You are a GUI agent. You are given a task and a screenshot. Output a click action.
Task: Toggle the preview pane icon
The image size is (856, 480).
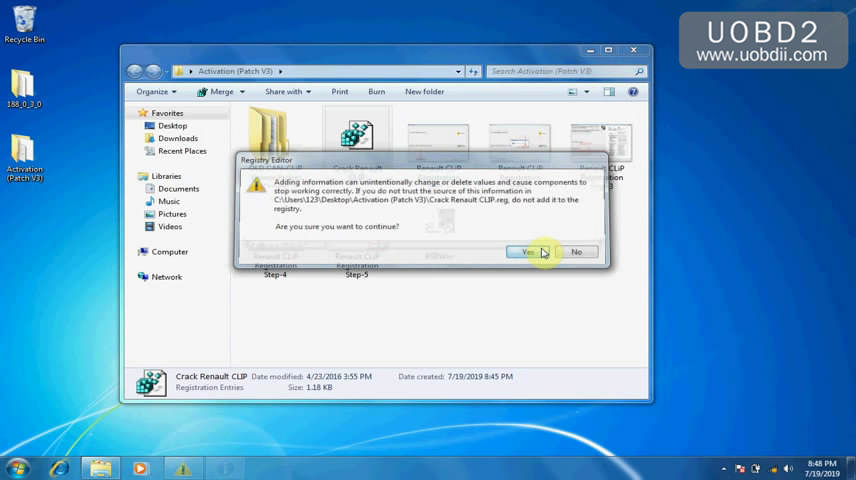(608, 92)
